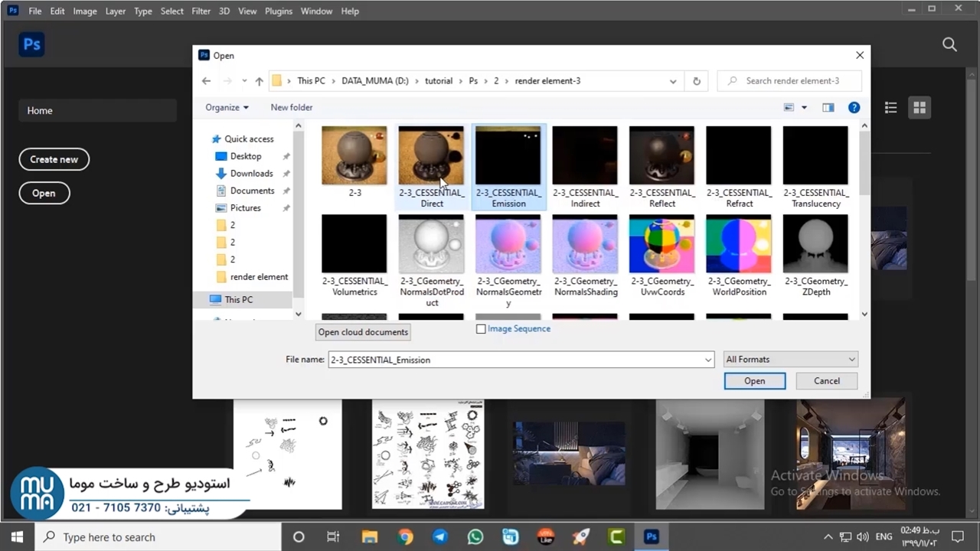
Task: Refresh the render element-3 folder
Action: 696,81
